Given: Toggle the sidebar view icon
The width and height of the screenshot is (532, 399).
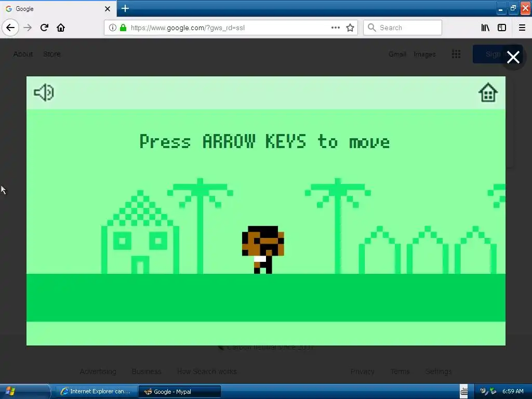Looking at the screenshot, I should (502, 28).
